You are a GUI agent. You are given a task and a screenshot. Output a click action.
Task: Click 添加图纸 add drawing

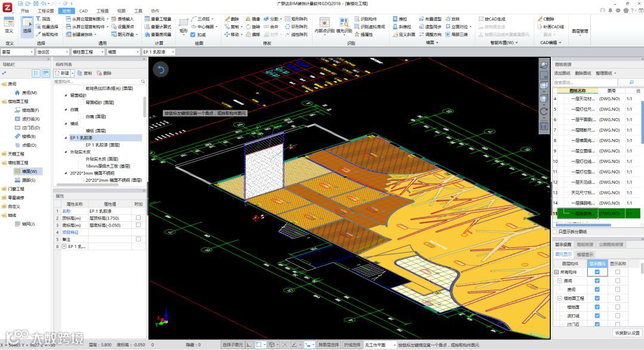(562, 73)
